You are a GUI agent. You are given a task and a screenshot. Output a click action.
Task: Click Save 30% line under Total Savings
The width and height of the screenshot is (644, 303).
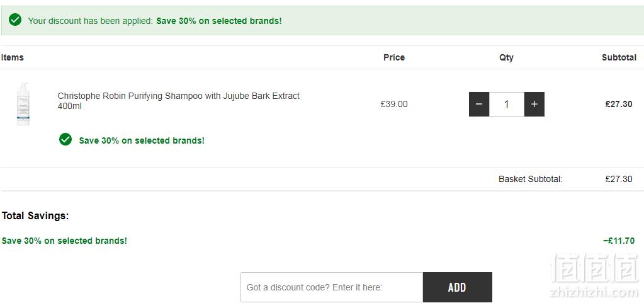[64, 241]
